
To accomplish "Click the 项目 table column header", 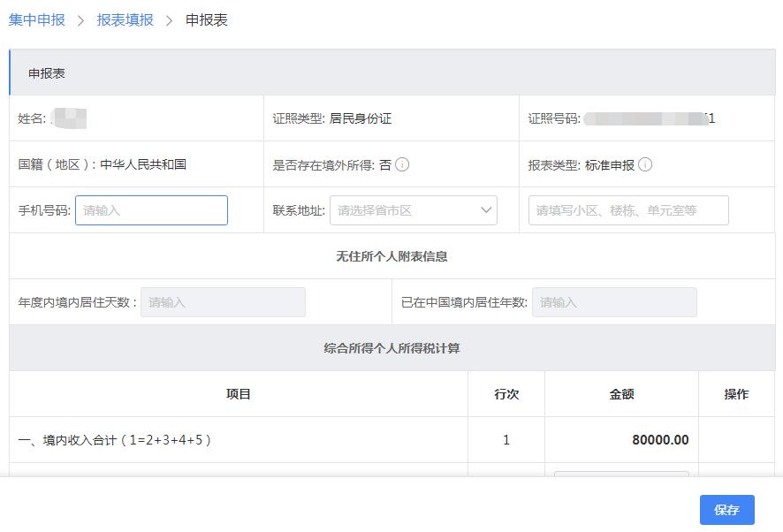I will click(x=237, y=393).
